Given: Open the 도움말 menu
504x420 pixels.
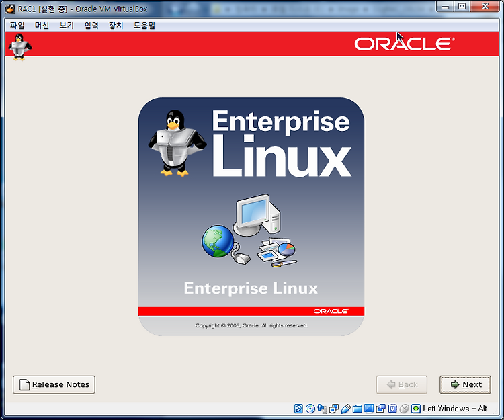Looking at the screenshot, I should (144, 26).
